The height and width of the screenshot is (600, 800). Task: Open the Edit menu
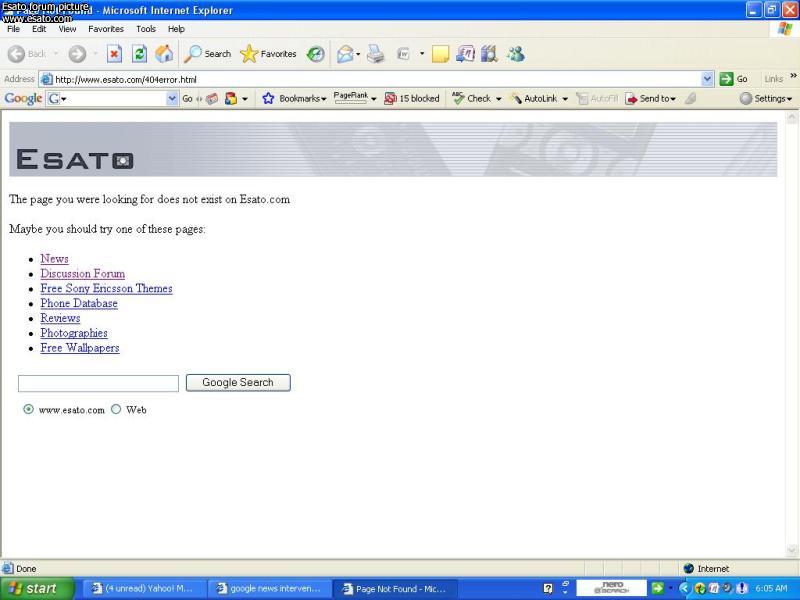[39, 29]
